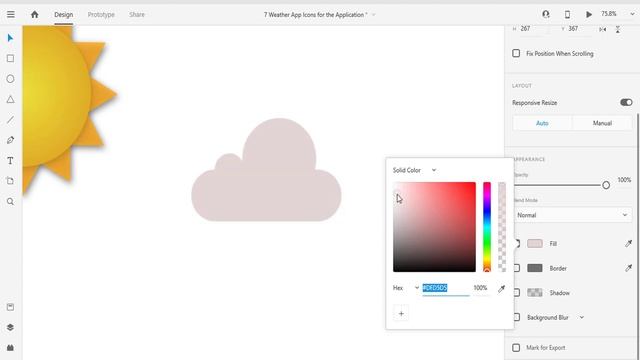This screenshot has width=640, height=360.
Task: Toggle the Responsive Resize switch
Action: (x=626, y=102)
